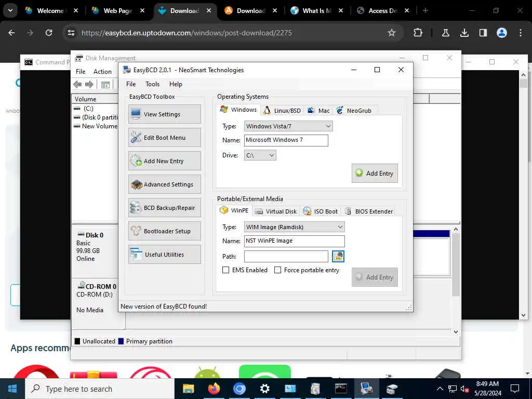
Task: Open File Explorer from the taskbar
Action: tap(188, 389)
